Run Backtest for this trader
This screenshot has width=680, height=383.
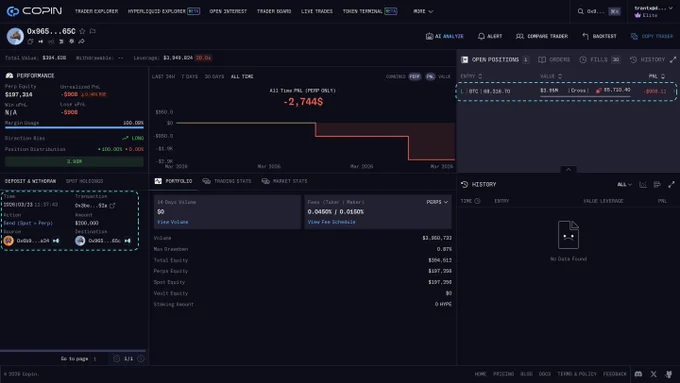click(x=599, y=36)
